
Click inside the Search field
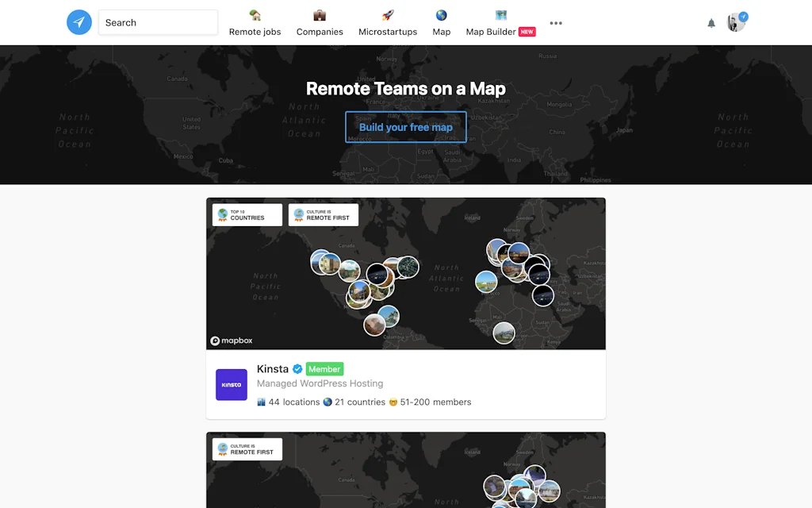pos(157,22)
